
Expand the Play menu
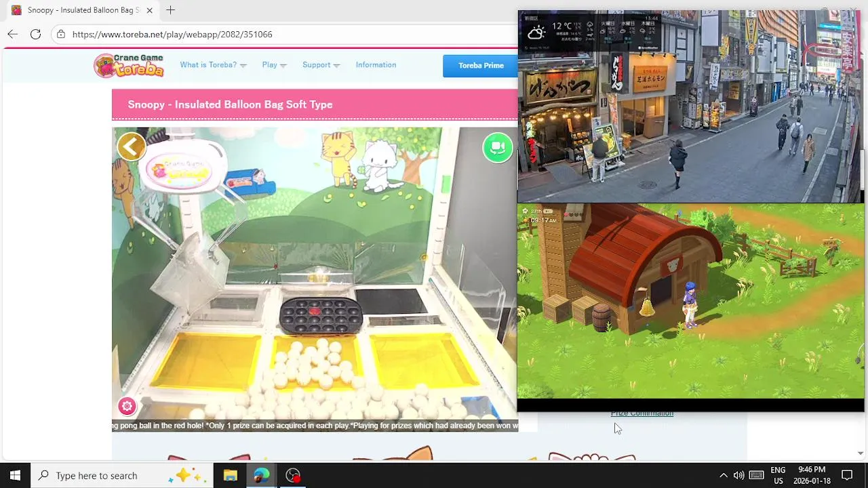coord(274,65)
